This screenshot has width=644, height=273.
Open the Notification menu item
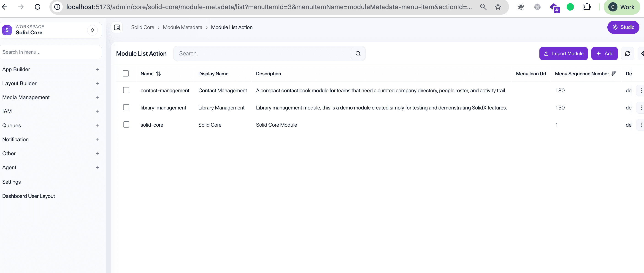coord(15,139)
